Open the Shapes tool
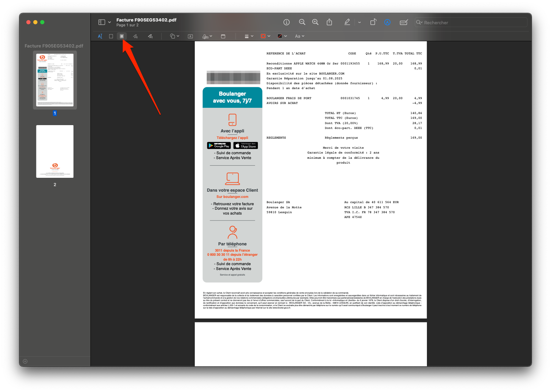 [173, 36]
